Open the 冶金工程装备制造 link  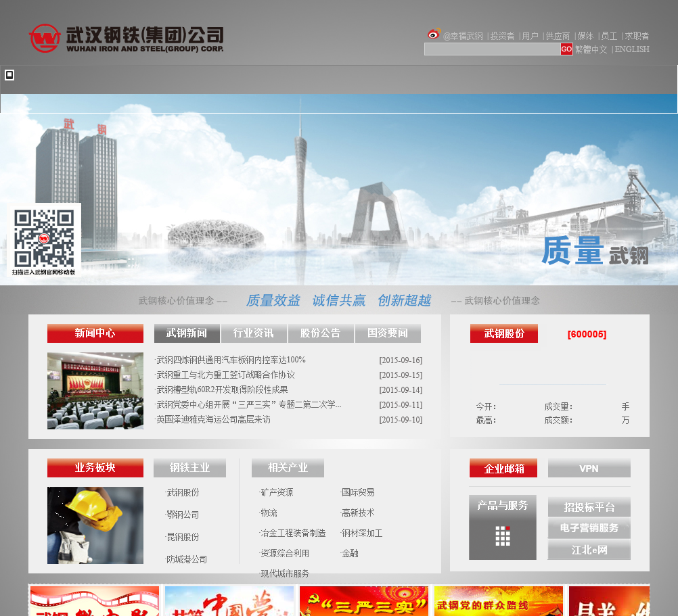(x=293, y=533)
